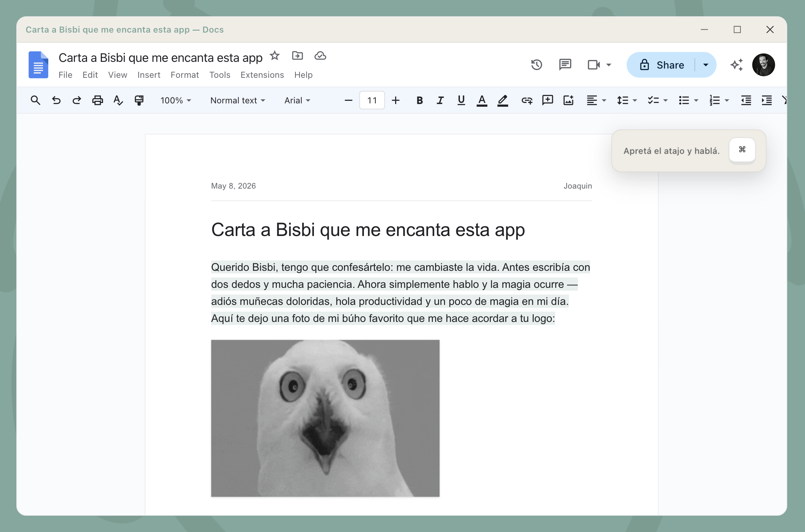The image size is (805, 532).
Task: Add a comment from the toolbar
Action: (547, 100)
